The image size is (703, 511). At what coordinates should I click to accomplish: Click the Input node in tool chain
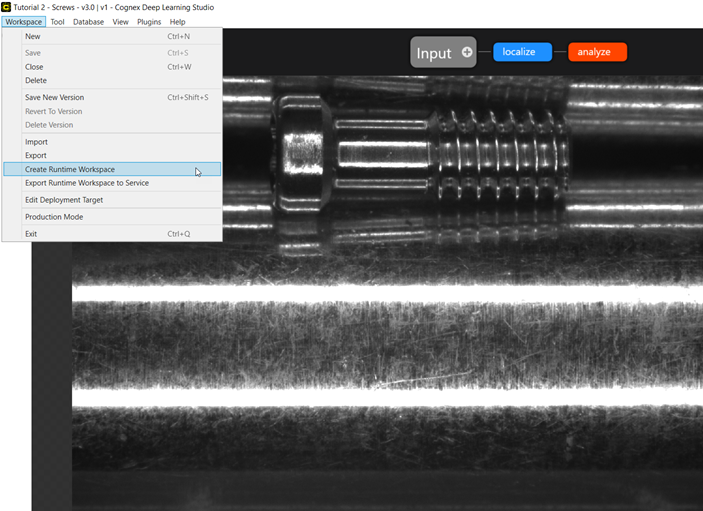pyautogui.click(x=434, y=53)
